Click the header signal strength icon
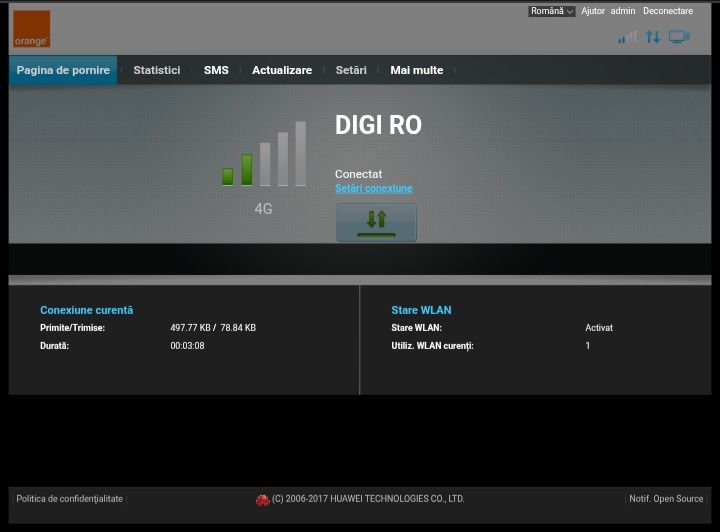Image resolution: width=720 pixels, height=532 pixels. (x=627, y=37)
